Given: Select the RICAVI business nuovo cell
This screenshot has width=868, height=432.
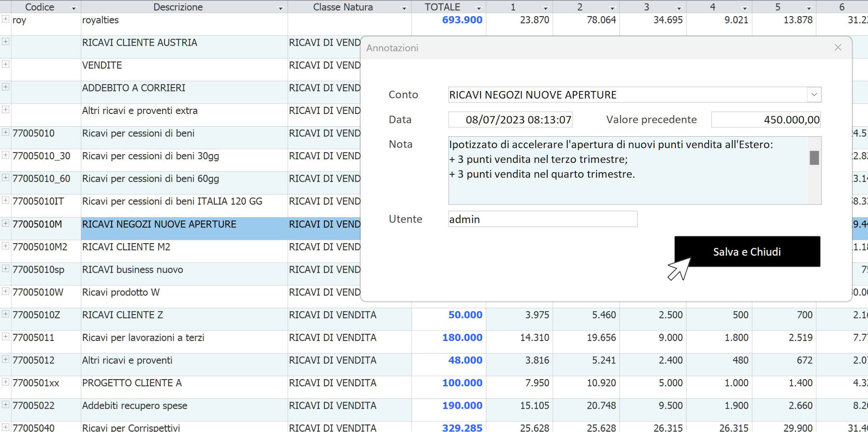Looking at the screenshot, I should click(x=184, y=274).
